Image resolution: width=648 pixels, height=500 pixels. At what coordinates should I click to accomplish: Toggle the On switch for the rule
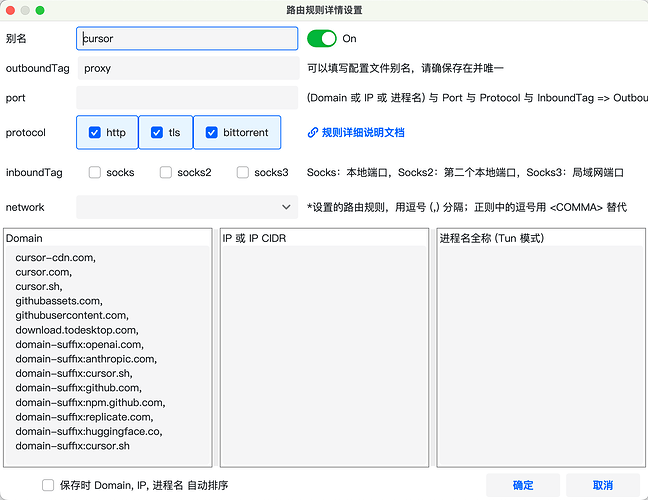322,38
